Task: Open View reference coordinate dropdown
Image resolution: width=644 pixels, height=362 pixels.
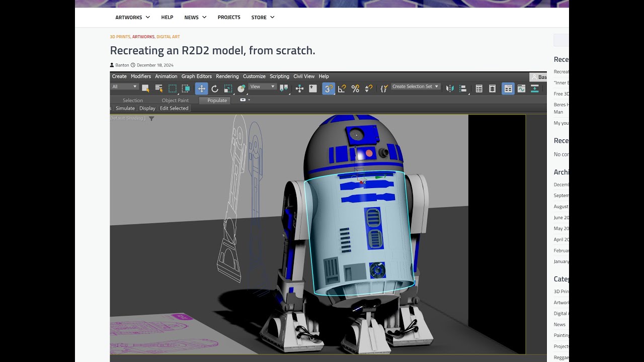Action: 263,86
